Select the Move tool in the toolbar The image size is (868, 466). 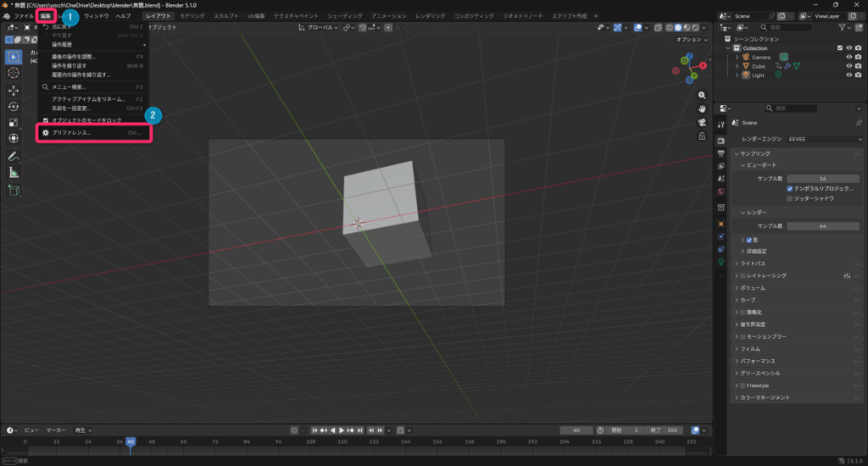[14, 90]
